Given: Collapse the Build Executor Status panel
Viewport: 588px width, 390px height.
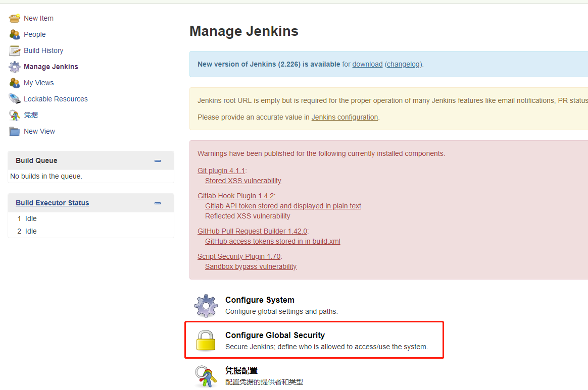Looking at the screenshot, I should coord(157,203).
